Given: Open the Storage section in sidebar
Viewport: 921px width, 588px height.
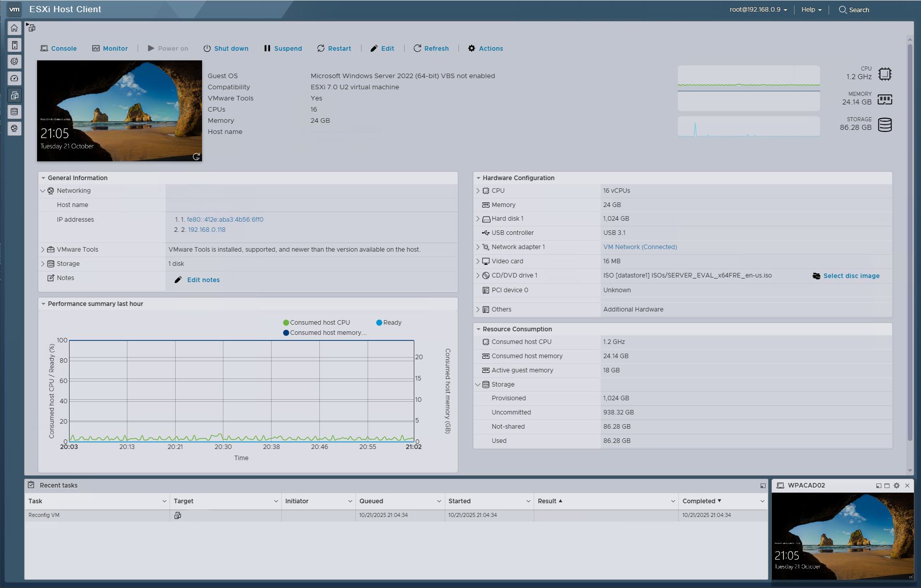Looking at the screenshot, I should pyautogui.click(x=14, y=112).
